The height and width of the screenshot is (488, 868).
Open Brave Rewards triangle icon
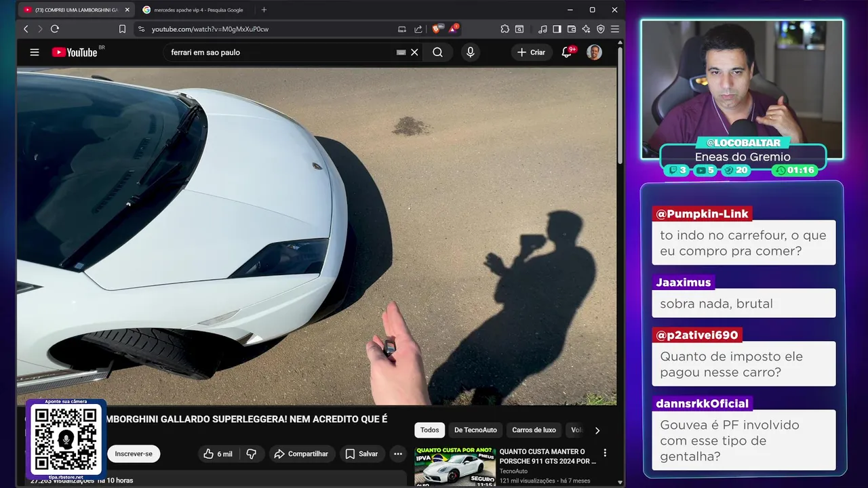[453, 29]
